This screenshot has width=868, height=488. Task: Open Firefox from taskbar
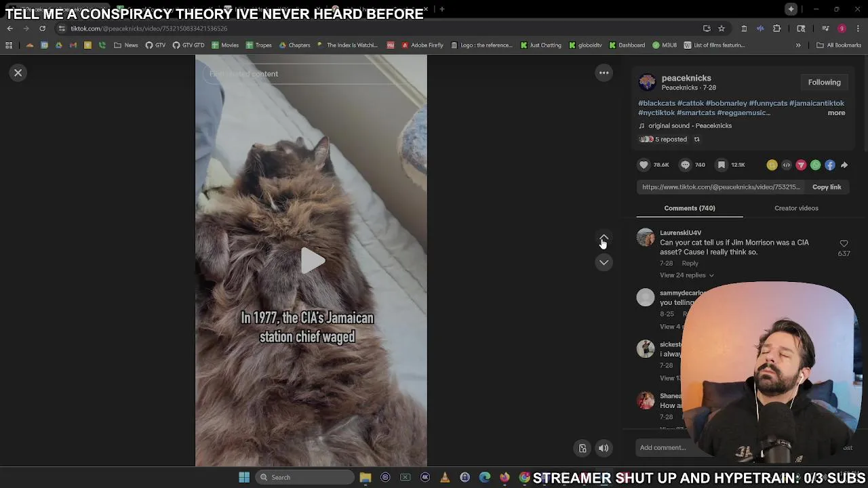click(x=505, y=477)
